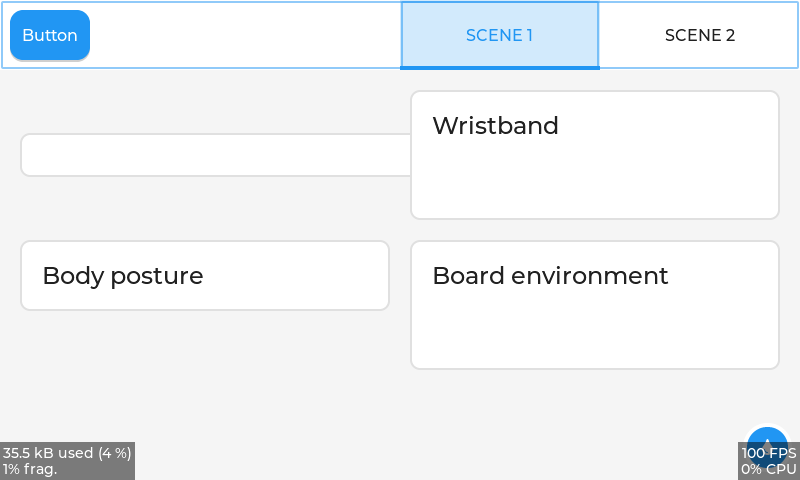The image size is (800, 480).
Task: Click the round blue floating action icon
Action: point(766,436)
